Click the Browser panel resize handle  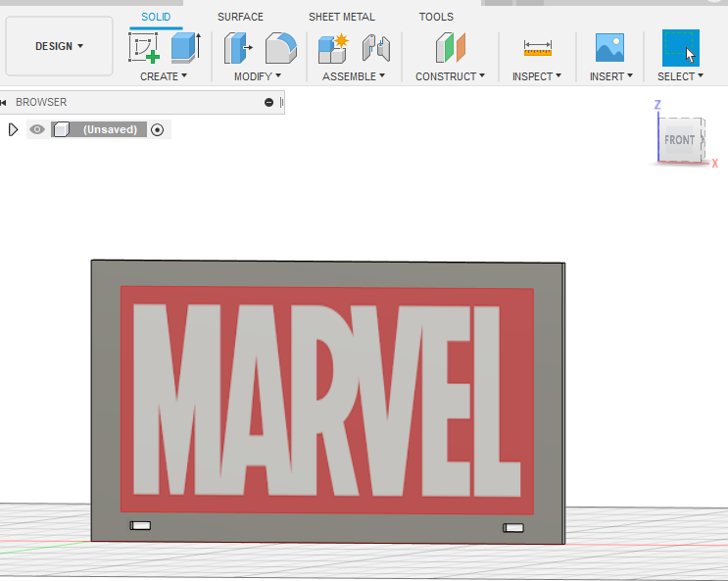click(282, 102)
